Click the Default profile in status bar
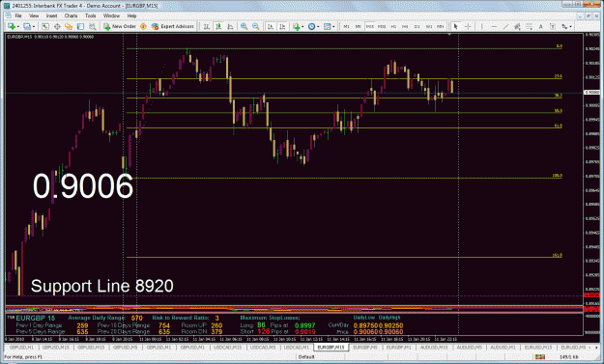Image resolution: width=604 pixels, height=364 pixels. [x=306, y=357]
